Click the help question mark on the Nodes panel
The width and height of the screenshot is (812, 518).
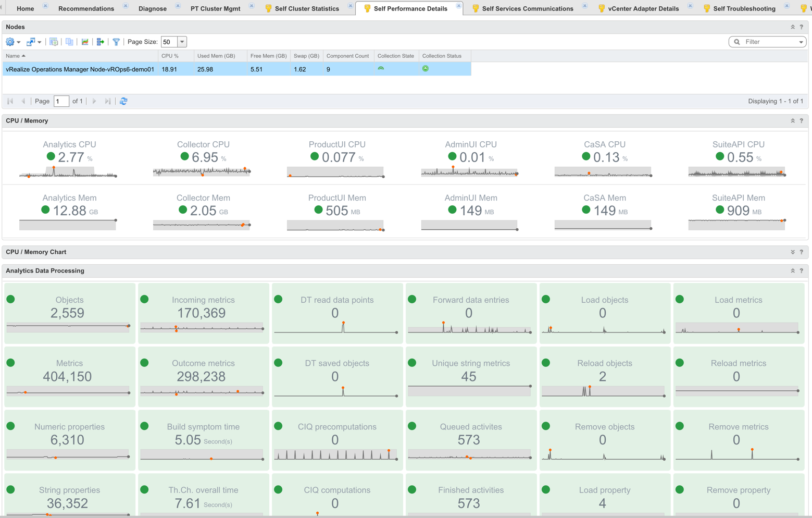pyautogui.click(x=801, y=27)
